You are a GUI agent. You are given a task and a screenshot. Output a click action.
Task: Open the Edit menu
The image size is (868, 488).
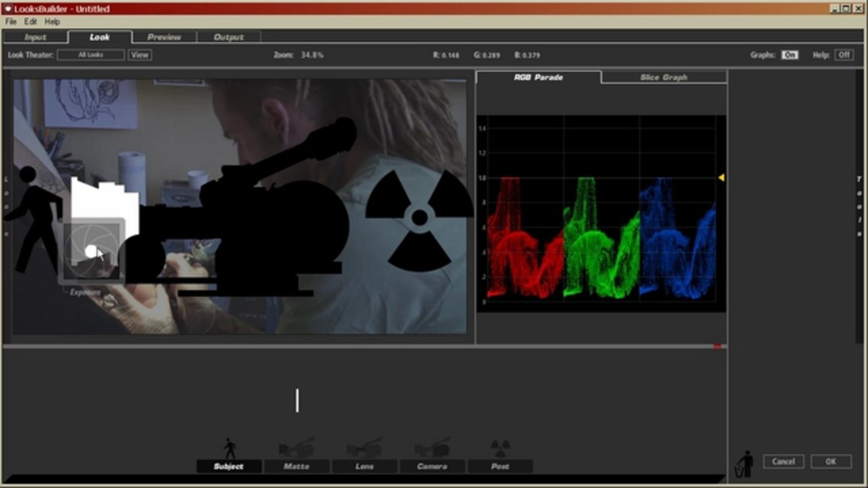[30, 22]
